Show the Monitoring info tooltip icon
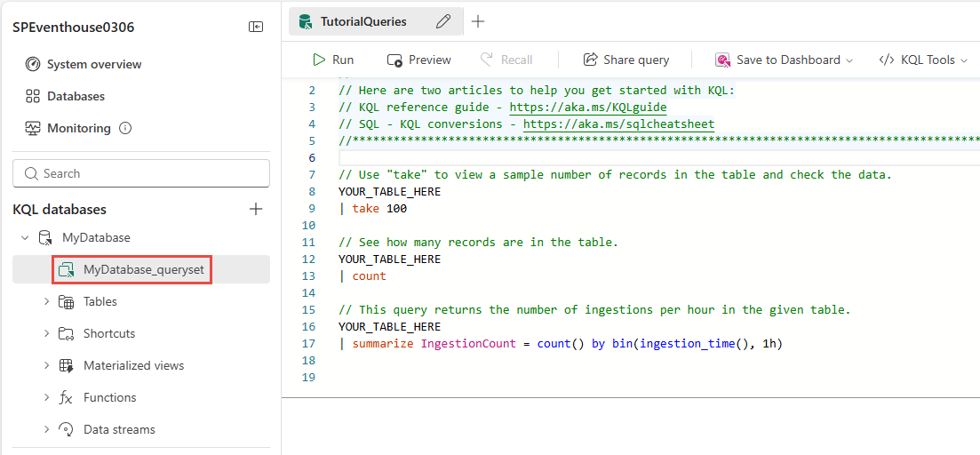This screenshot has width=980, height=455. pyautogui.click(x=125, y=128)
